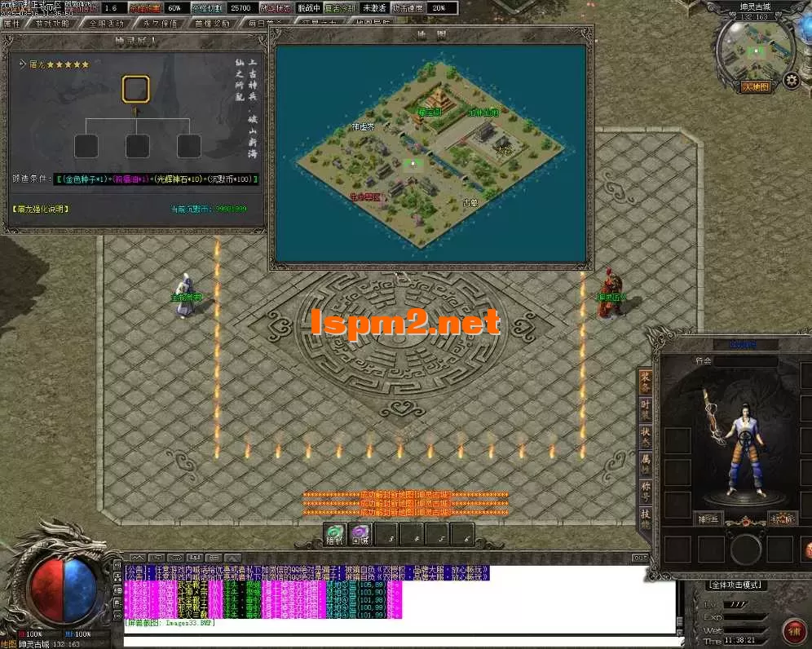Click the button right of the gem ornament
812x649 pixels.
(782, 519)
